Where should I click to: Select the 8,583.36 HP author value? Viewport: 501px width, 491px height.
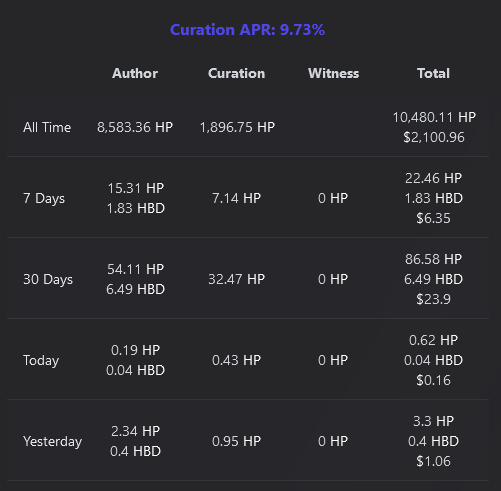coord(135,127)
